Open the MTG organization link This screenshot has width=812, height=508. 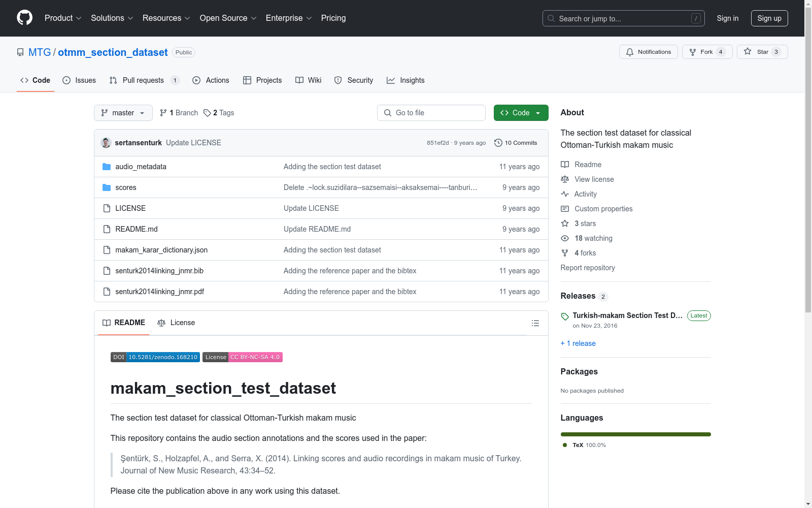tap(40, 52)
